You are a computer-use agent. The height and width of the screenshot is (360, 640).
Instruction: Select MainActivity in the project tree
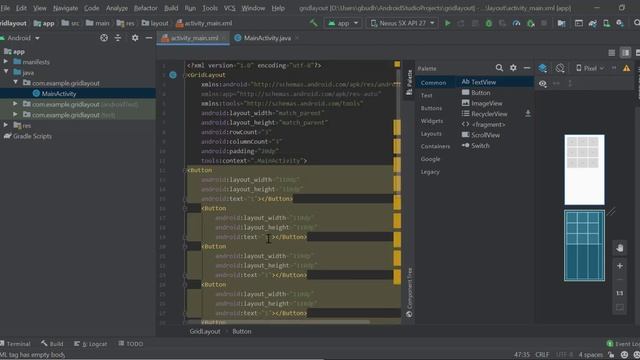click(x=59, y=93)
